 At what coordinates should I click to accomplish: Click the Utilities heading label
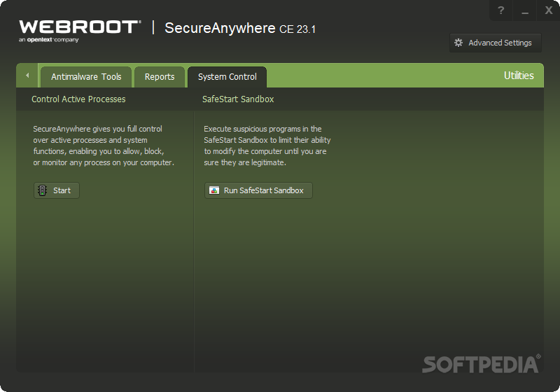(x=519, y=76)
